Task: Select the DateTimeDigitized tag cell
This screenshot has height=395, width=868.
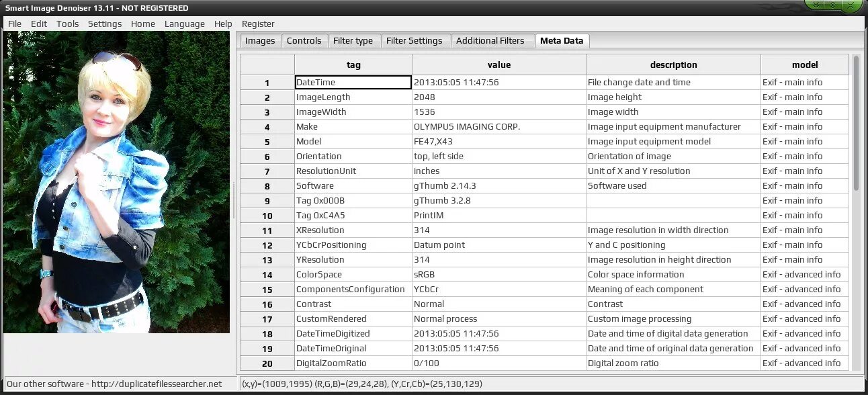Action: tap(353, 334)
